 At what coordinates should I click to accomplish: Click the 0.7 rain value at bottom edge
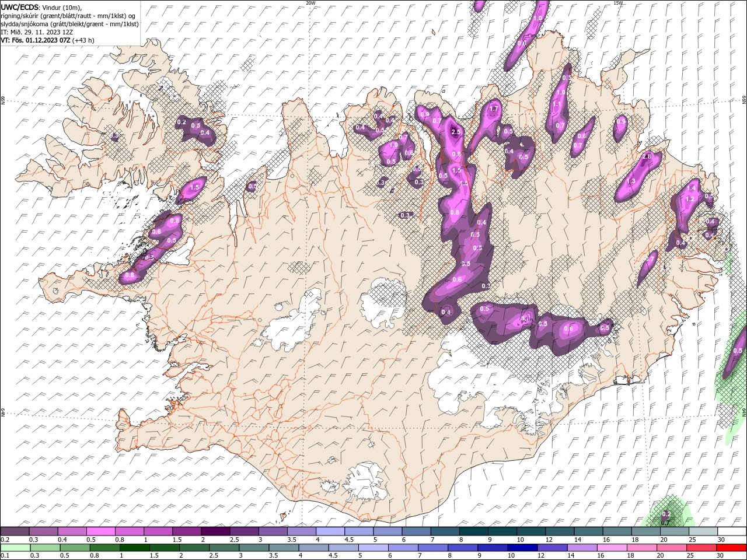[x=665, y=523]
